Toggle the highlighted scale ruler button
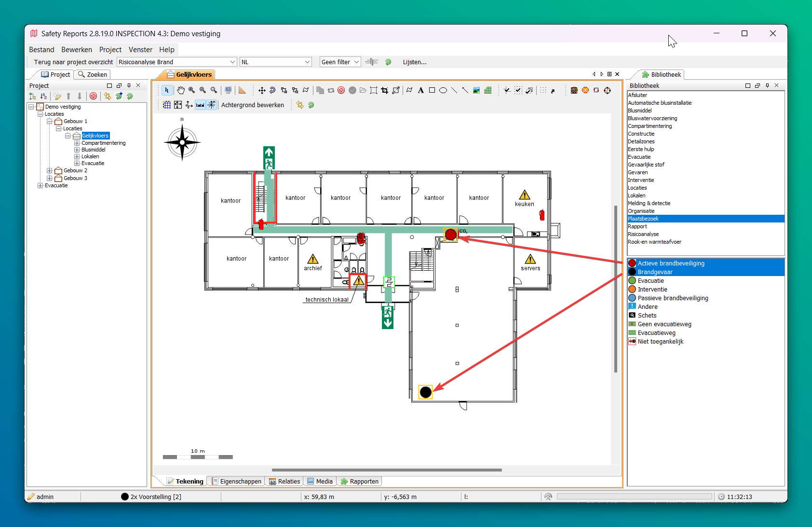The width and height of the screenshot is (812, 527). pos(200,105)
